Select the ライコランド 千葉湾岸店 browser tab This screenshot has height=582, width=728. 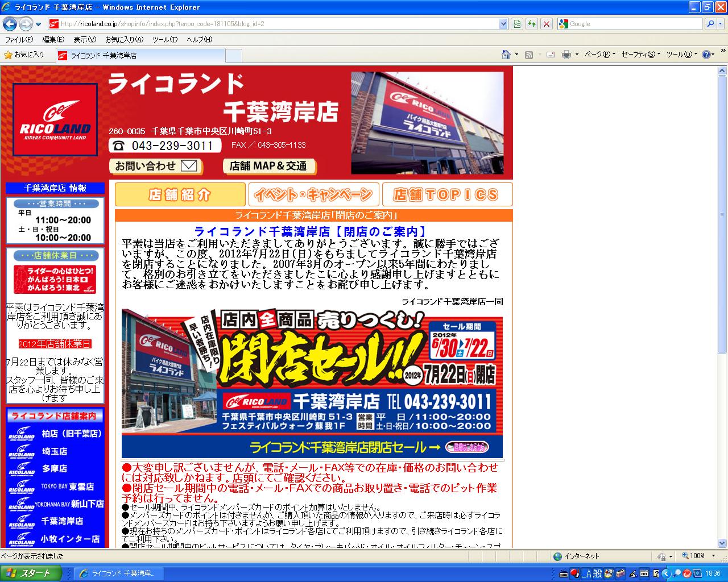140,55
